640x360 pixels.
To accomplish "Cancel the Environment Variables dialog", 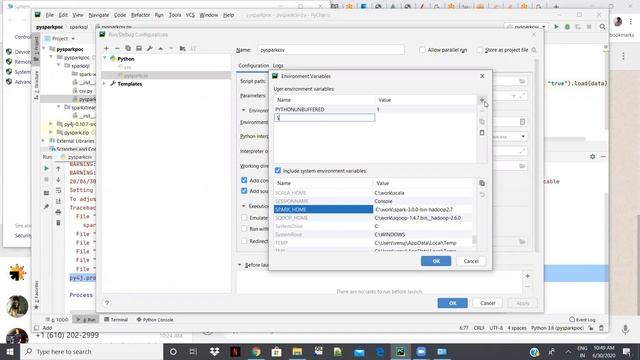I will click(x=471, y=261).
